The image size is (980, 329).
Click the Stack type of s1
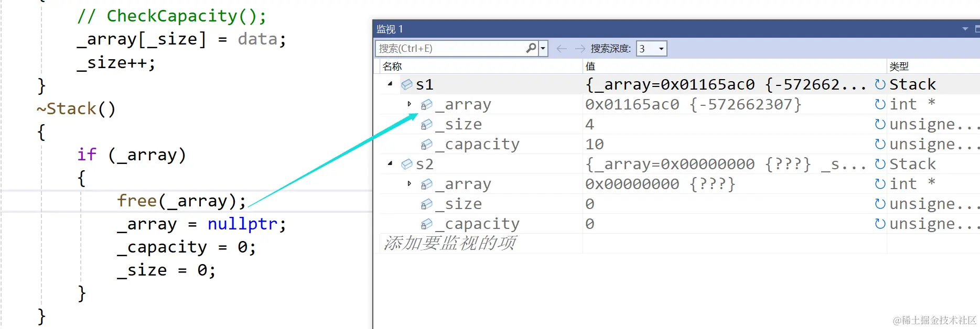tap(913, 84)
